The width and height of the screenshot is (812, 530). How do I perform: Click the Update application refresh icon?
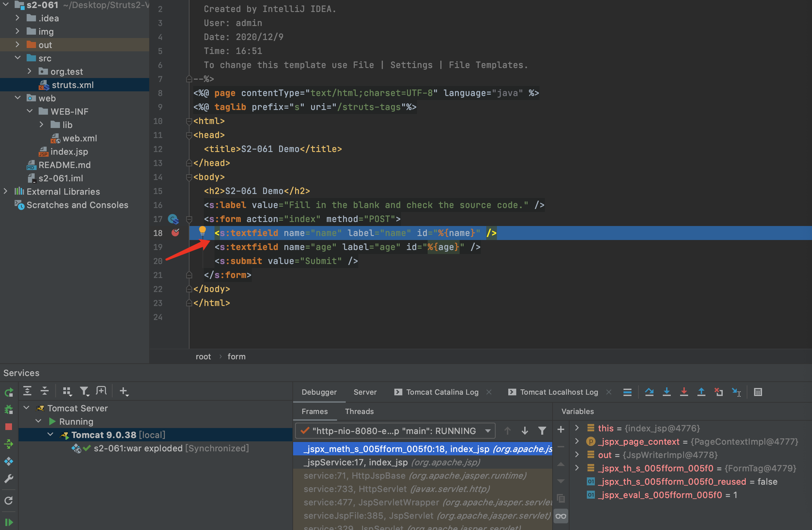coord(9,501)
